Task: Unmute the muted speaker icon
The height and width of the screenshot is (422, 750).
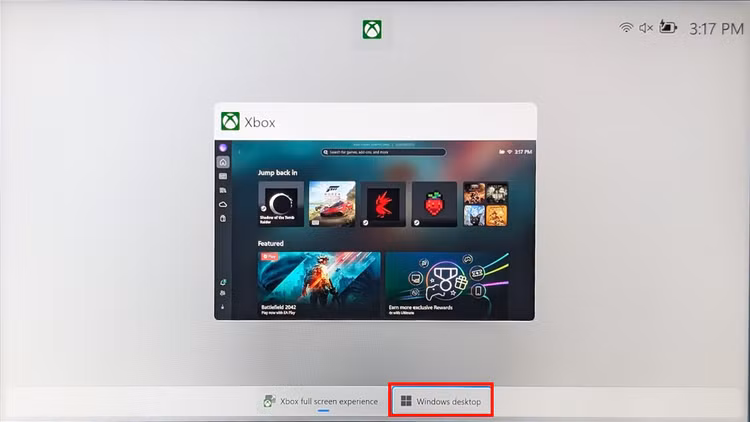Action: pyautogui.click(x=646, y=28)
